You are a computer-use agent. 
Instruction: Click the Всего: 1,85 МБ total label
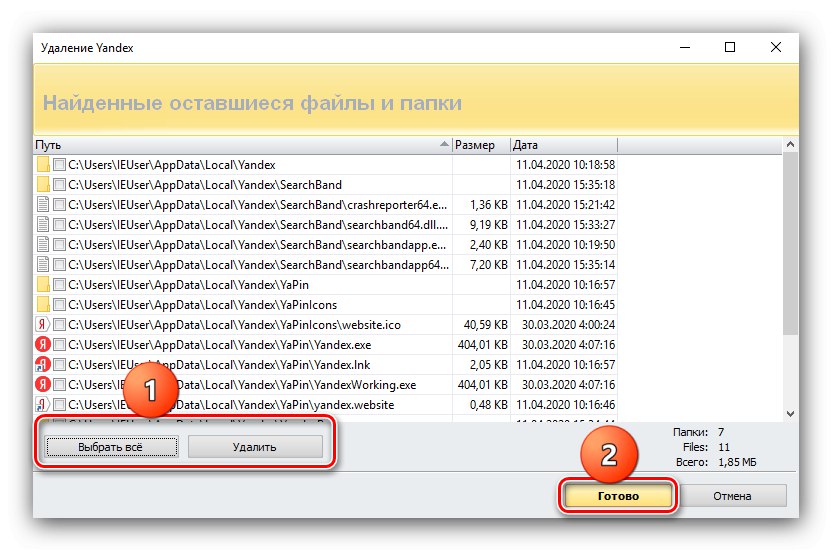click(716, 462)
